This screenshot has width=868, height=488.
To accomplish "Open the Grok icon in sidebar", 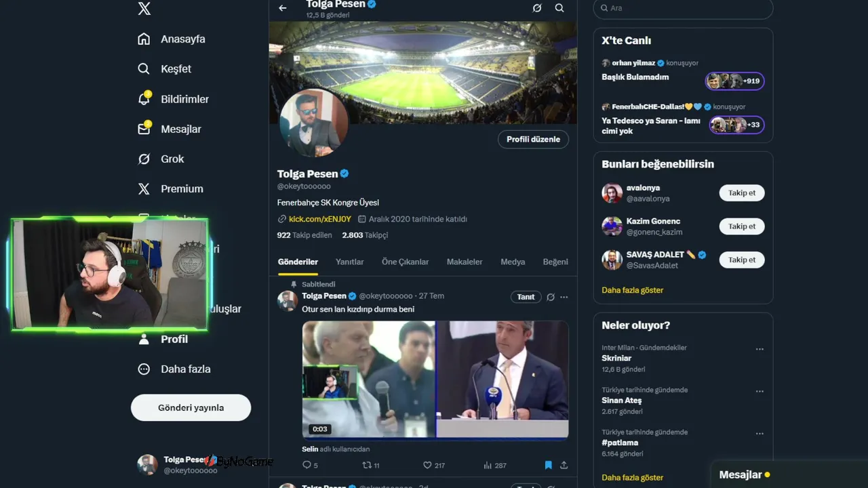I will click(x=144, y=159).
